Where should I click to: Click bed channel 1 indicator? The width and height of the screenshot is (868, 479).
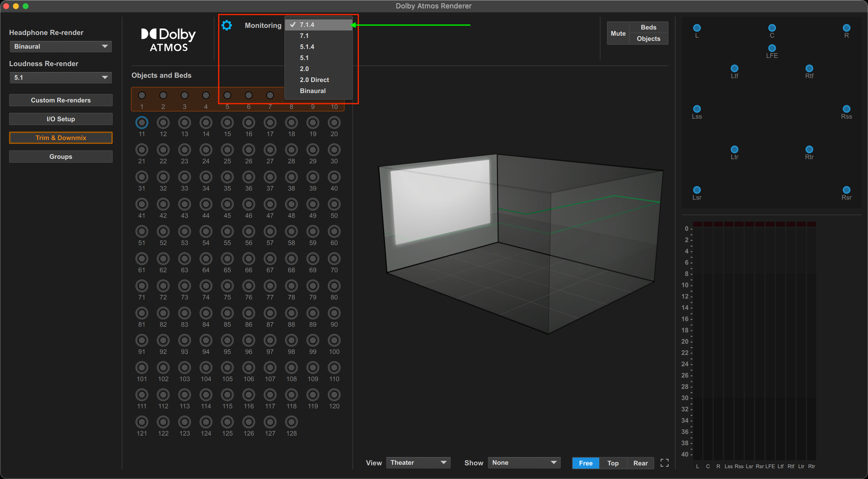[x=142, y=95]
